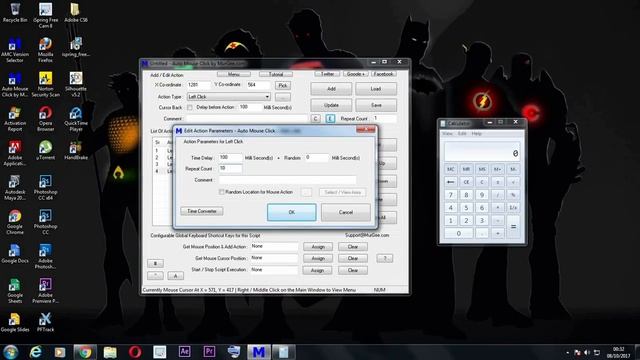The image size is (640, 360).
Task: Switch to After Effects taskbar icon
Action: 184,351
